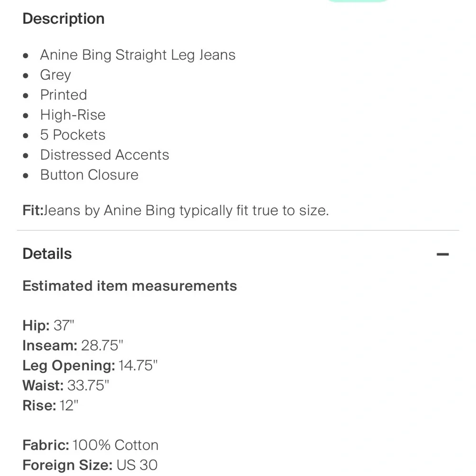Tap the Distressed Accents bullet item
Viewport: 476px width, 476px height.
104,155
